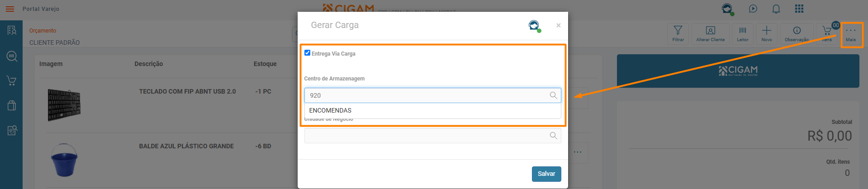The width and height of the screenshot is (868, 189).
Task: Open the apps grid icon
Action: (799, 9)
